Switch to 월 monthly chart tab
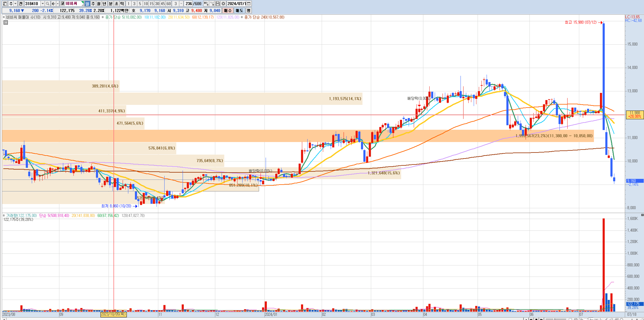Image resolution: width=644 pixels, height=320 pixels. pos(99,4)
